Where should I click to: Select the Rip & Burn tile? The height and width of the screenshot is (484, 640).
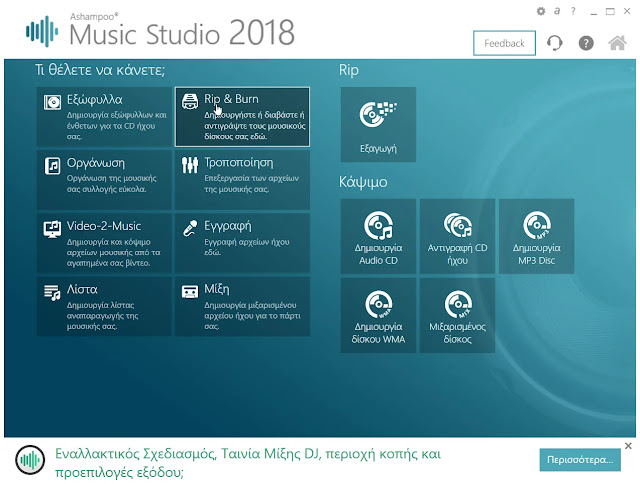[242, 117]
